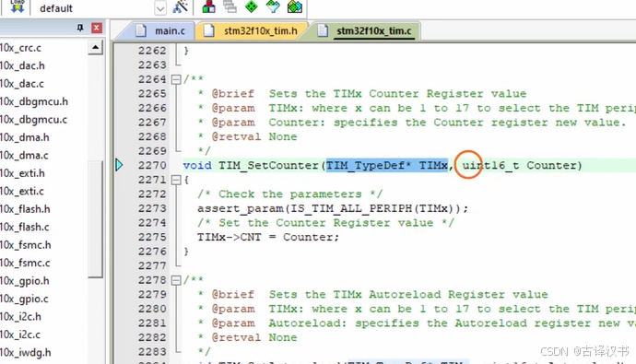Collapse the function body at line 2271
636x364 pixels.
176,180
